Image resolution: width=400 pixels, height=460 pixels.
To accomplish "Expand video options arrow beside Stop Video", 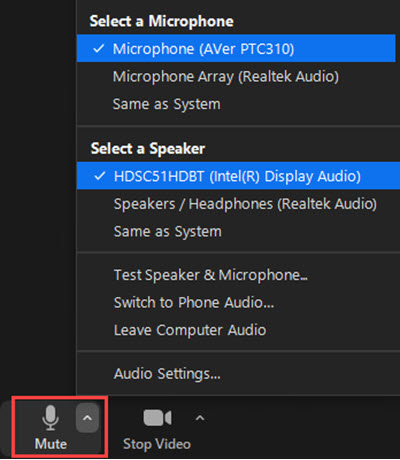I will point(200,418).
